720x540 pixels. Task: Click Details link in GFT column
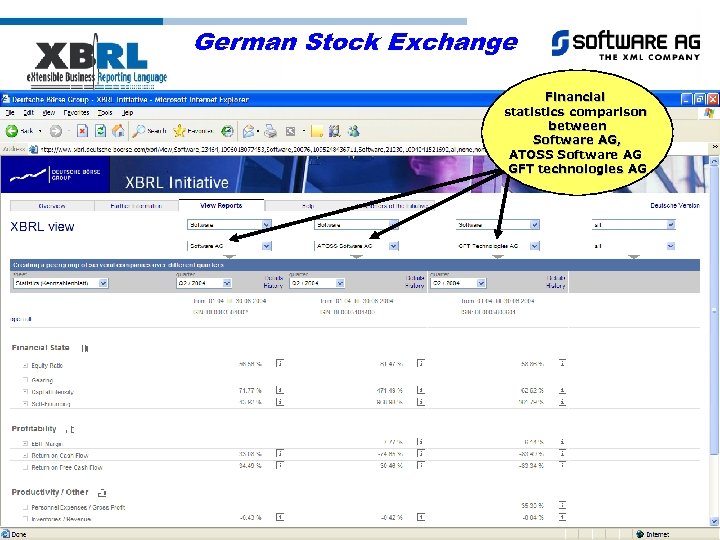click(556, 278)
